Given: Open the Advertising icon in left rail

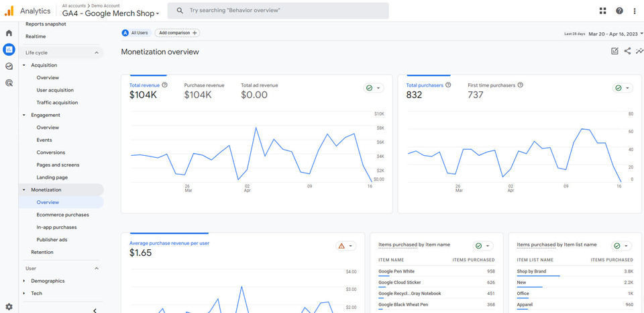Looking at the screenshot, I should 9,83.
